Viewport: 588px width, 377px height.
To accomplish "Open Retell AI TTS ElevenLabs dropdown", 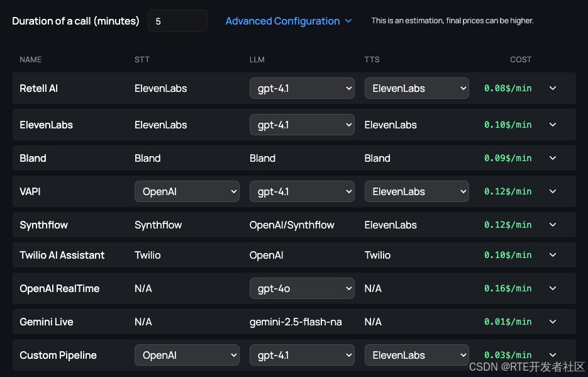I will point(416,88).
